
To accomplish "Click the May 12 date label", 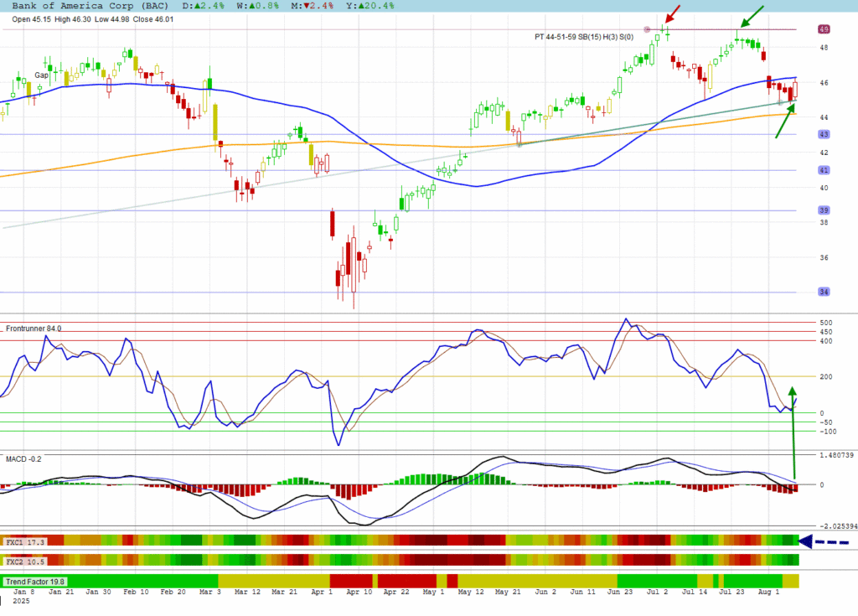I will pos(471,592).
